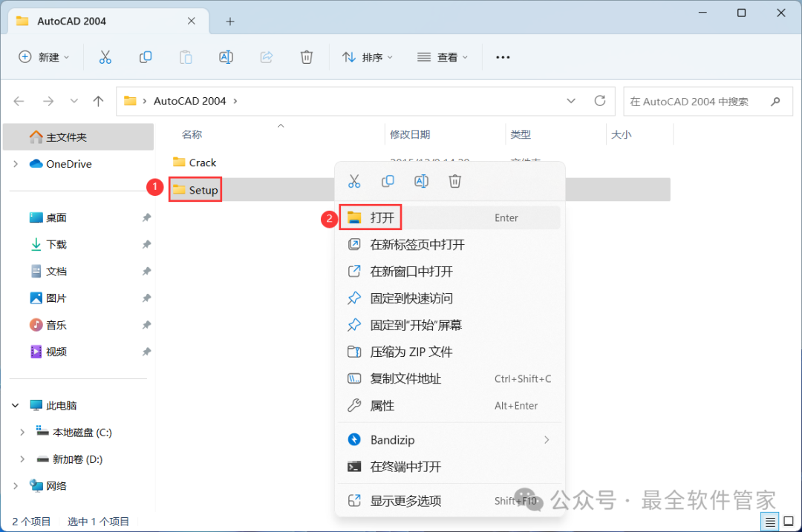Open 主文件夹 in the sidebar
Screen dimensions: 802x532
pyautogui.click(x=78, y=137)
